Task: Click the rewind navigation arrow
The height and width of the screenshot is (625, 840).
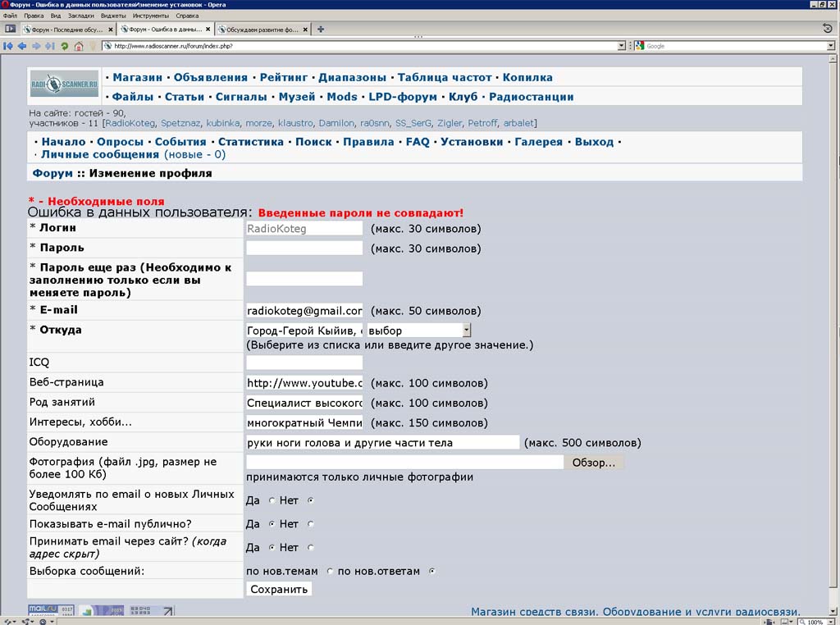Action: click(x=8, y=46)
